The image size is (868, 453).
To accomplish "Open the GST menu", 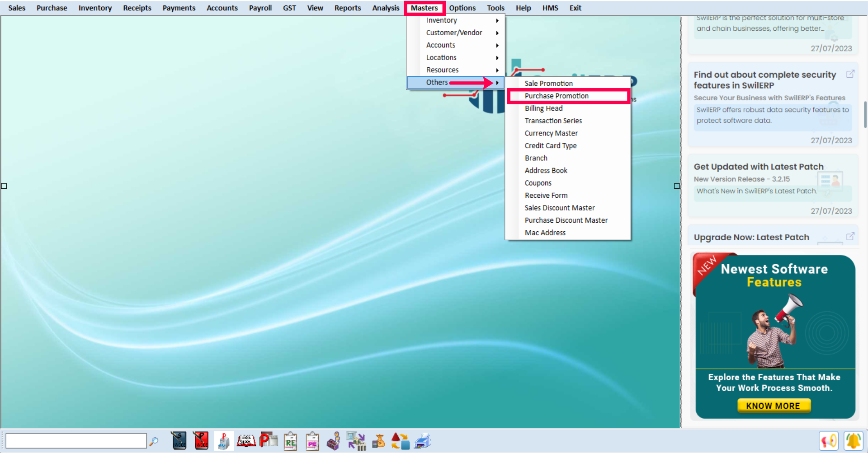I will click(289, 8).
